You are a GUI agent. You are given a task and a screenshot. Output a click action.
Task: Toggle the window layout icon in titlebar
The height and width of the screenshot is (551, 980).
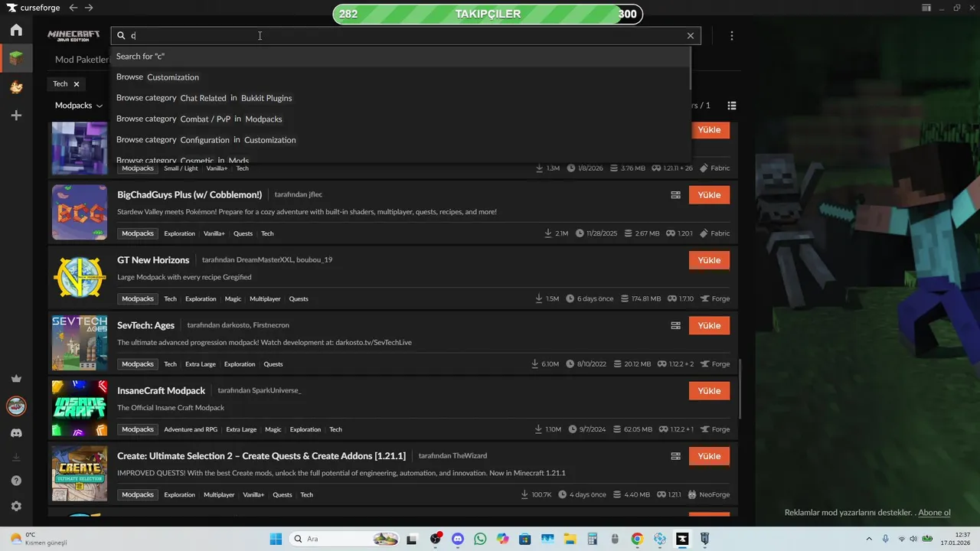coord(926,8)
